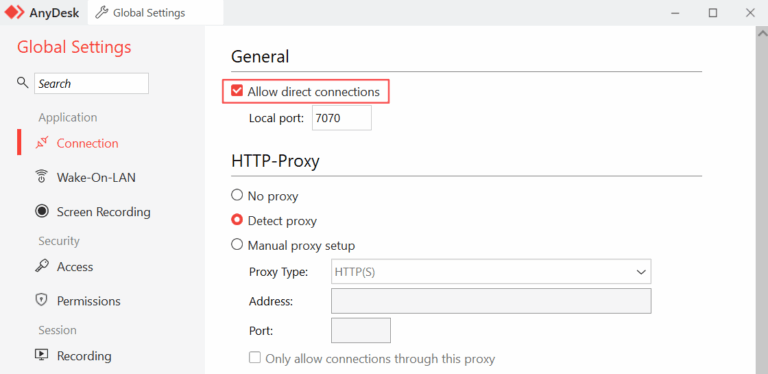Click the Local port label
768x374 pixels.
click(276, 118)
